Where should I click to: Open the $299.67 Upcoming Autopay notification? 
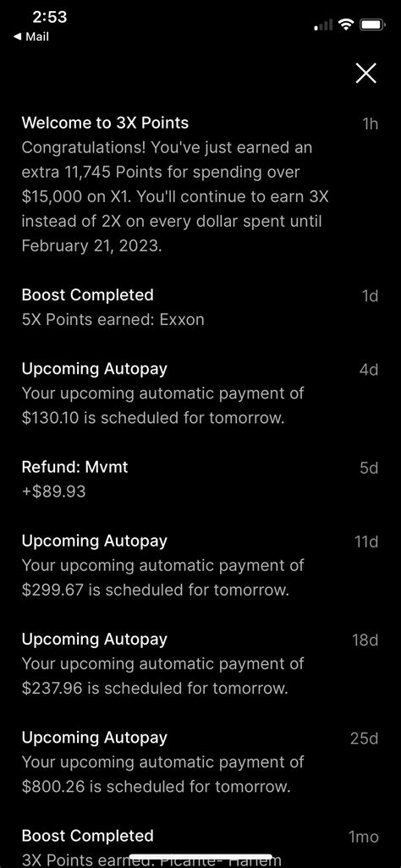[x=200, y=565]
